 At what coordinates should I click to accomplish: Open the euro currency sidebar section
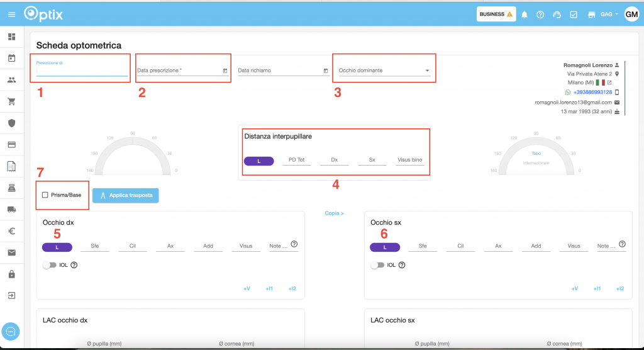(11, 231)
